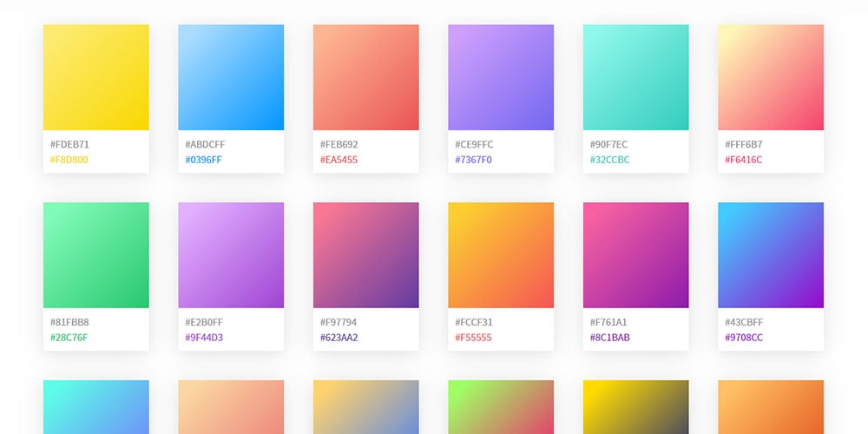Select the hex value #FFF6B7
This screenshot has width=868, height=434.
(x=744, y=144)
